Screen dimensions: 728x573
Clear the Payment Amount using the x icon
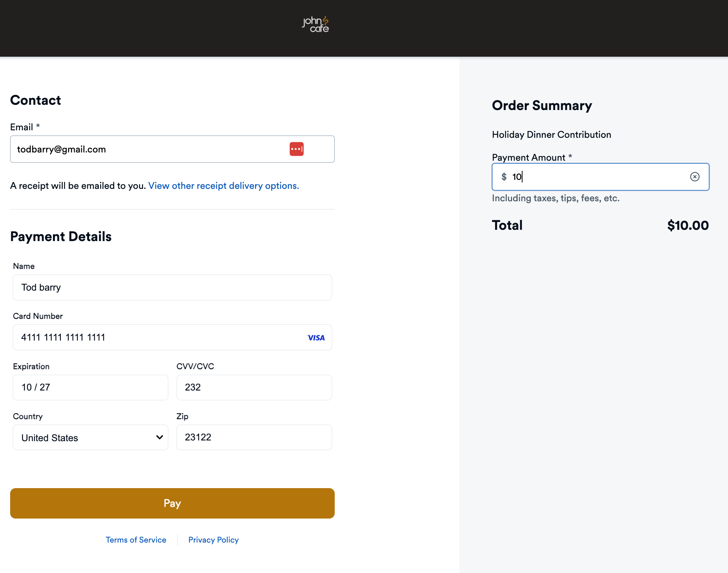695,177
